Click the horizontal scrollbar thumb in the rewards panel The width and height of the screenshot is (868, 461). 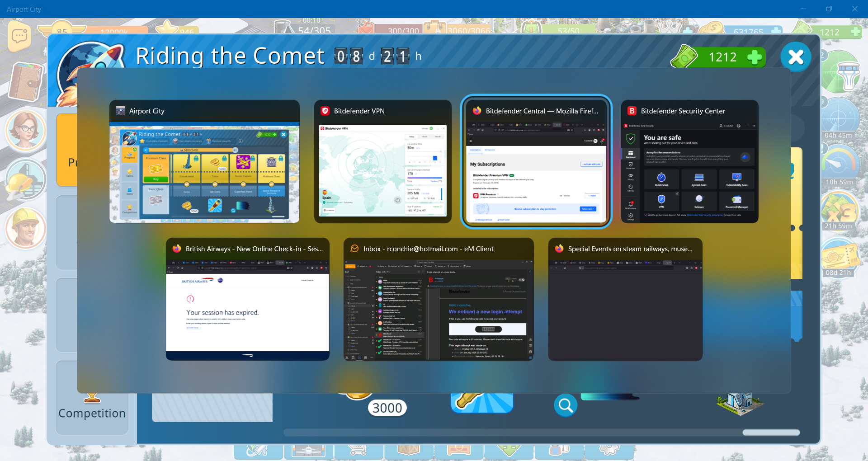pos(771,433)
